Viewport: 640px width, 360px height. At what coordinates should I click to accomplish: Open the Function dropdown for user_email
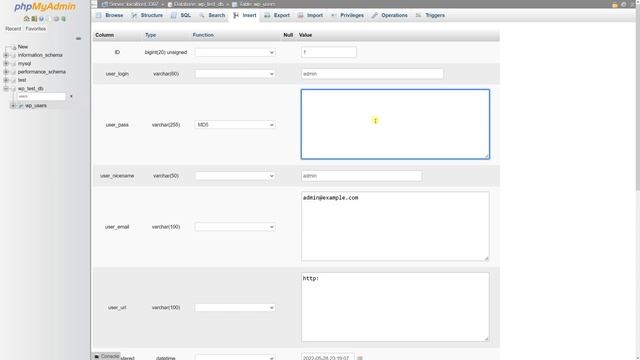coord(235,227)
